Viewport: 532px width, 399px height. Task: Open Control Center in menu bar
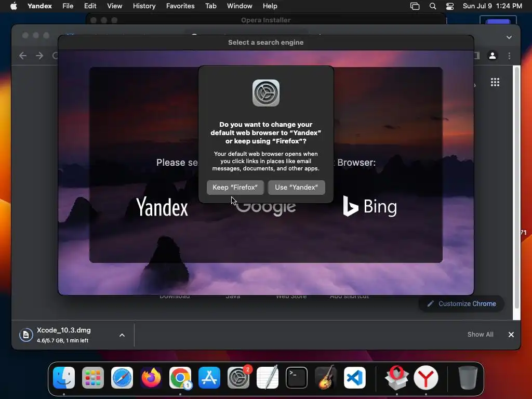coord(450,6)
